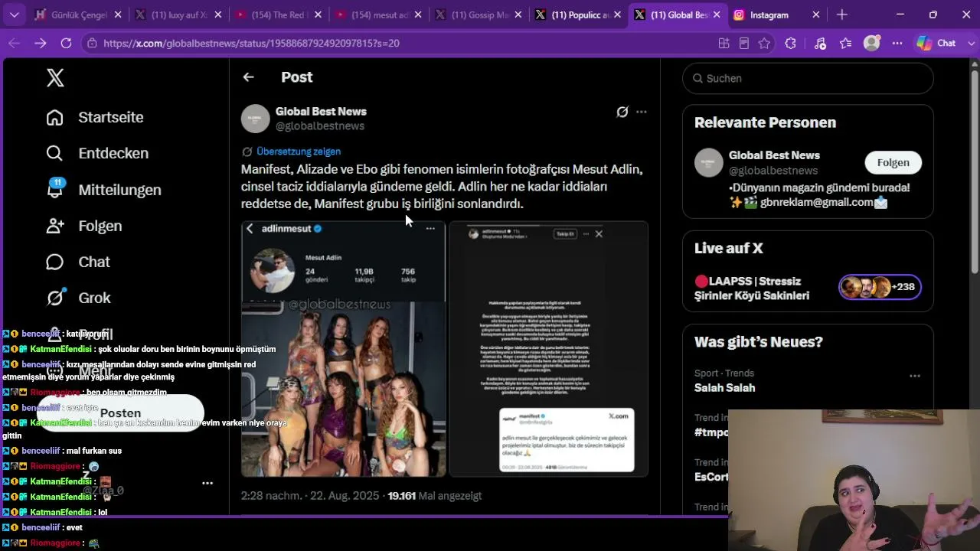Click the Posten button
This screenshot has height=551, width=980.
[x=121, y=413]
